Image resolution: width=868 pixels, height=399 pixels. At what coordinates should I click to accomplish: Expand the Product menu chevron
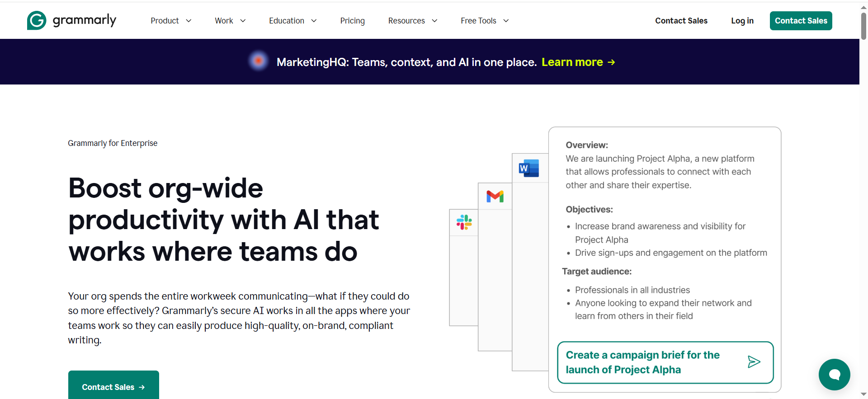[x=189, y=21]
